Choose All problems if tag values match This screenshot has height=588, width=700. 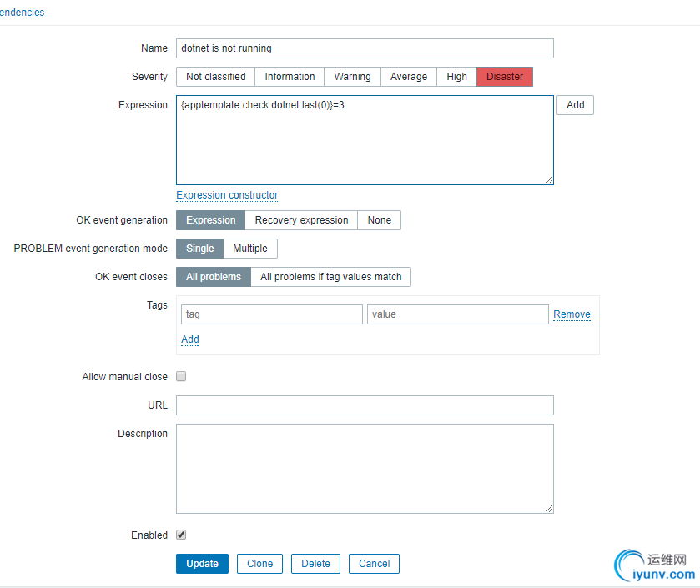(330, 277)
